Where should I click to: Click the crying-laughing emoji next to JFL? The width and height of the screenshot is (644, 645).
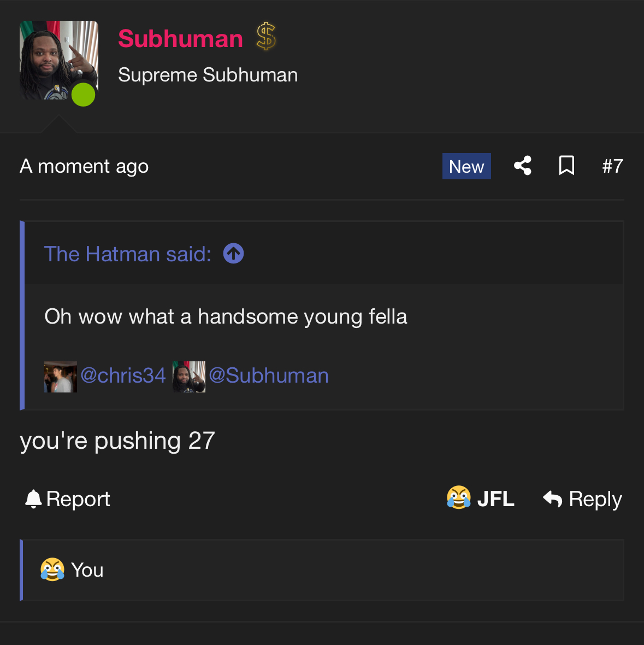(x=459, y=497)
